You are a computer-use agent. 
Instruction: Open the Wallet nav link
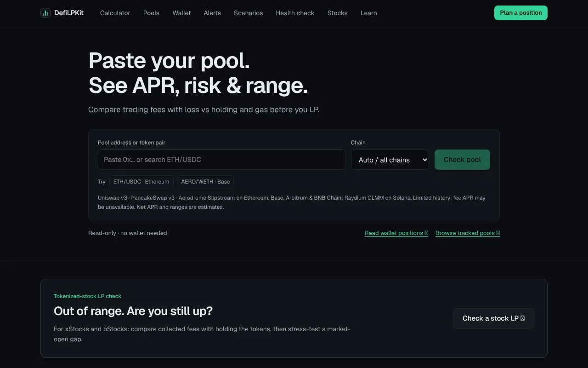coord(181,13)
